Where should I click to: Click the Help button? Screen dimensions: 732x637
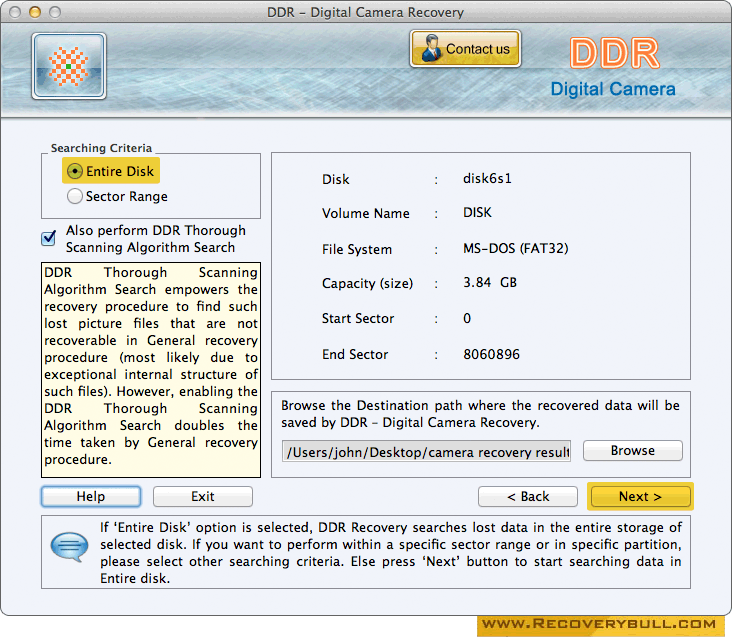(91, 496)
